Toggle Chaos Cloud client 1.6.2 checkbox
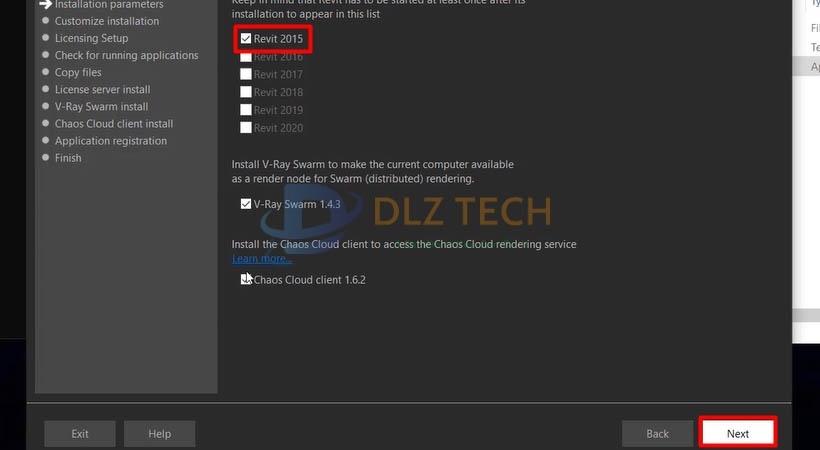Screen dimensions: 820x450 pos(246,279)
